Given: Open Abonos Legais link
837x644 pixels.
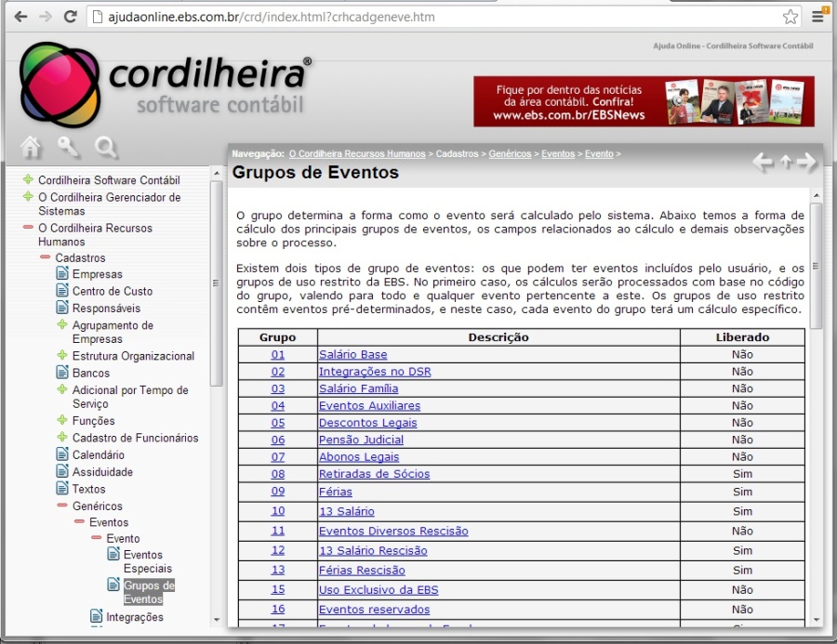Looking at the screenshot, I should coord(359,456).
